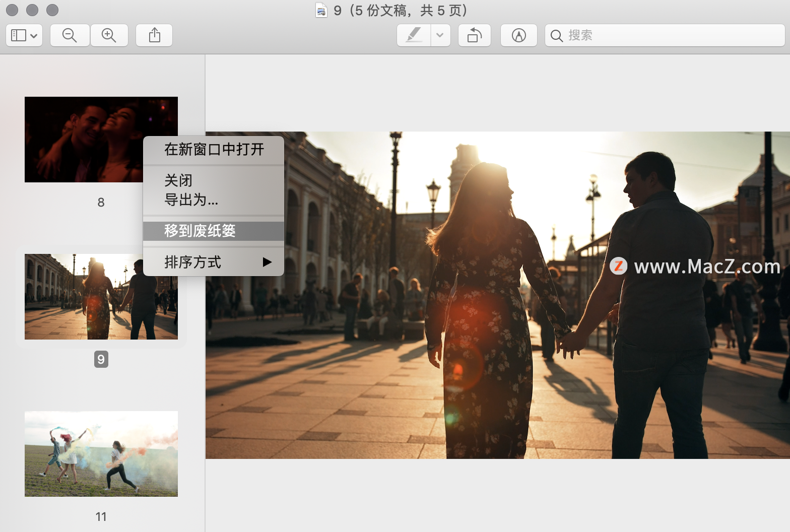Select thumbnail 11 with smoke runners
Screen dimensions: 790x532
[x=101, y=454]
